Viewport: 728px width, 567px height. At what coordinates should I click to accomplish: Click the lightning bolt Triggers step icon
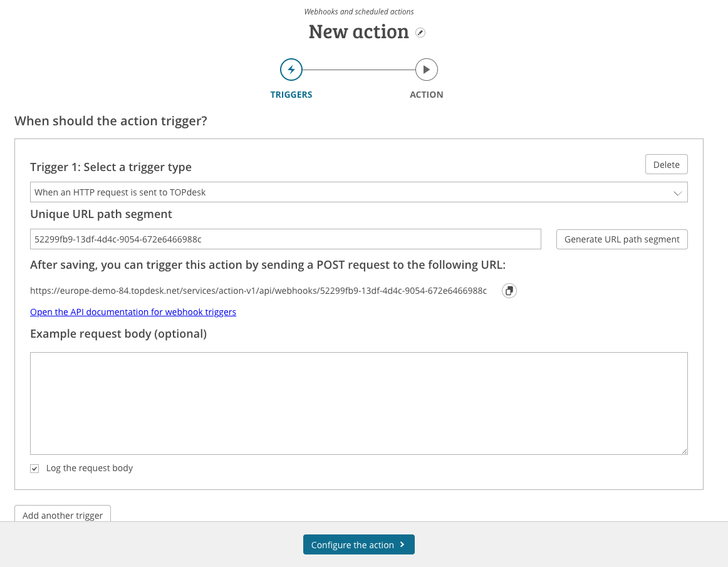(x=291, y=70)
